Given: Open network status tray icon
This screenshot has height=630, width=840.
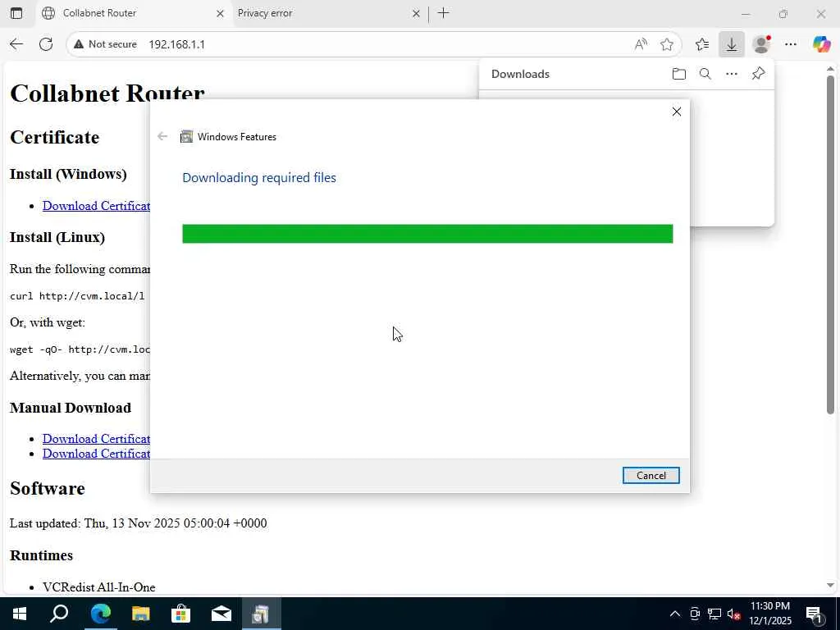Looking at the screenshot, I should [714, 614].
